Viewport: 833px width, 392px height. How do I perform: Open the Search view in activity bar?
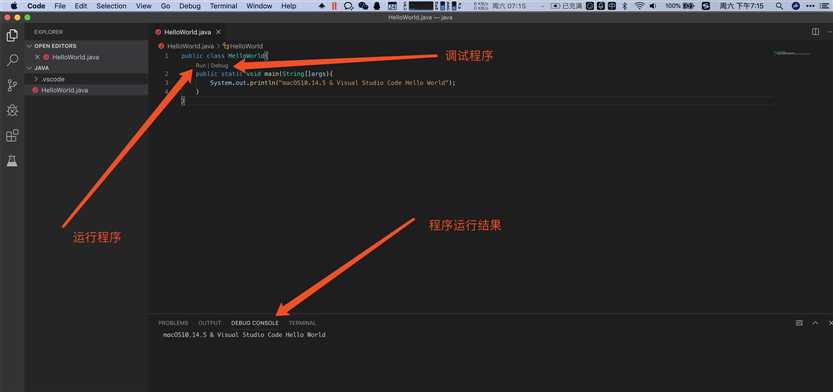click(x=12, y=60)
